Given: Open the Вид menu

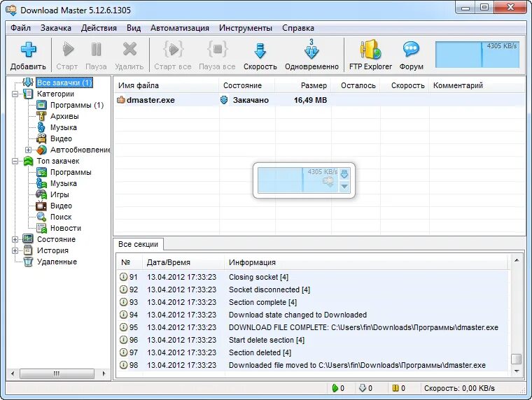Looking at the screenshot, I should [x=134, y=28].
